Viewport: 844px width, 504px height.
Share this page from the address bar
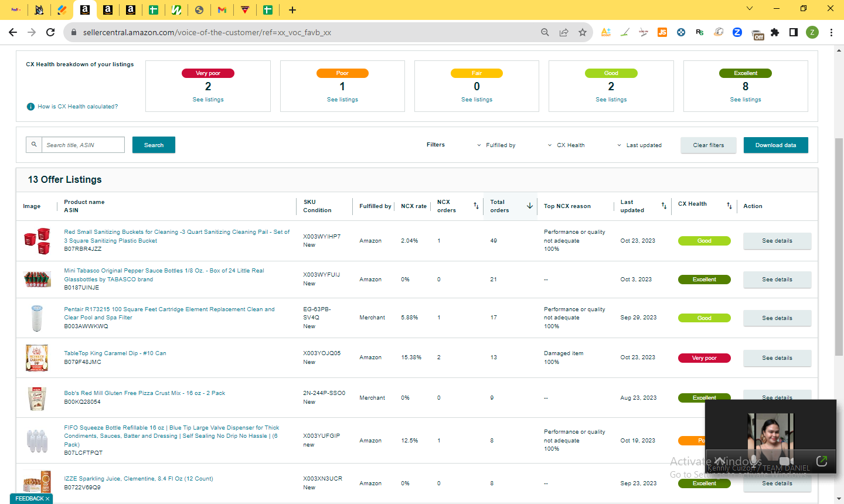tap(564, 32)
